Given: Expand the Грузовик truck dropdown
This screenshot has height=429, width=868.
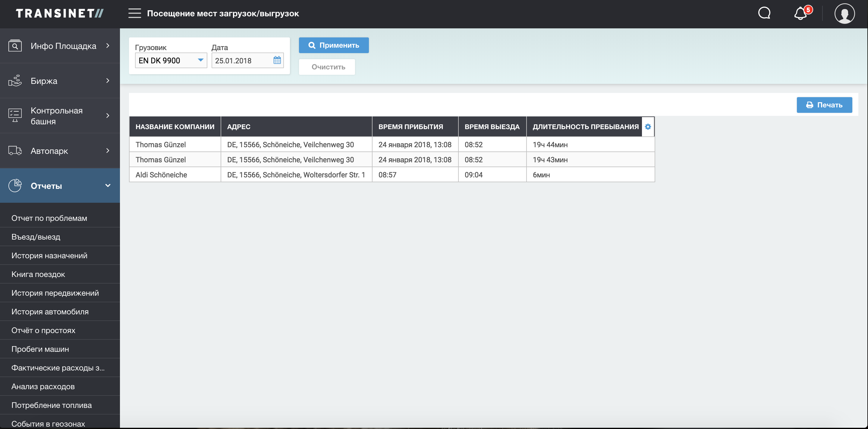Looking at the screenshot, I should (x=200, y=60).
